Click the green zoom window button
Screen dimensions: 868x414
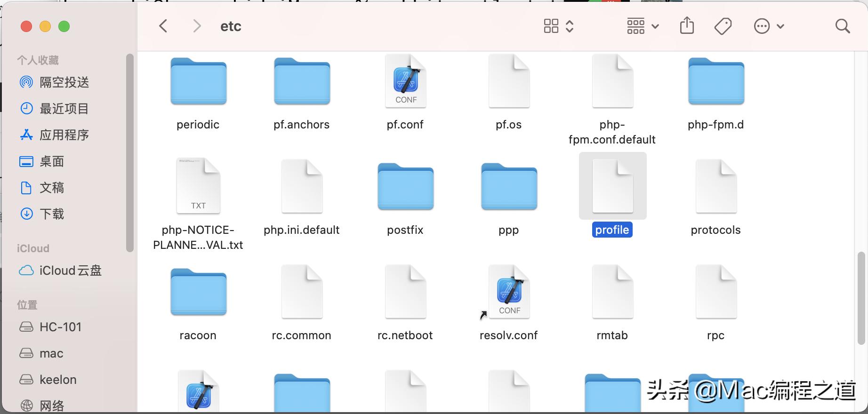point(64,26)
